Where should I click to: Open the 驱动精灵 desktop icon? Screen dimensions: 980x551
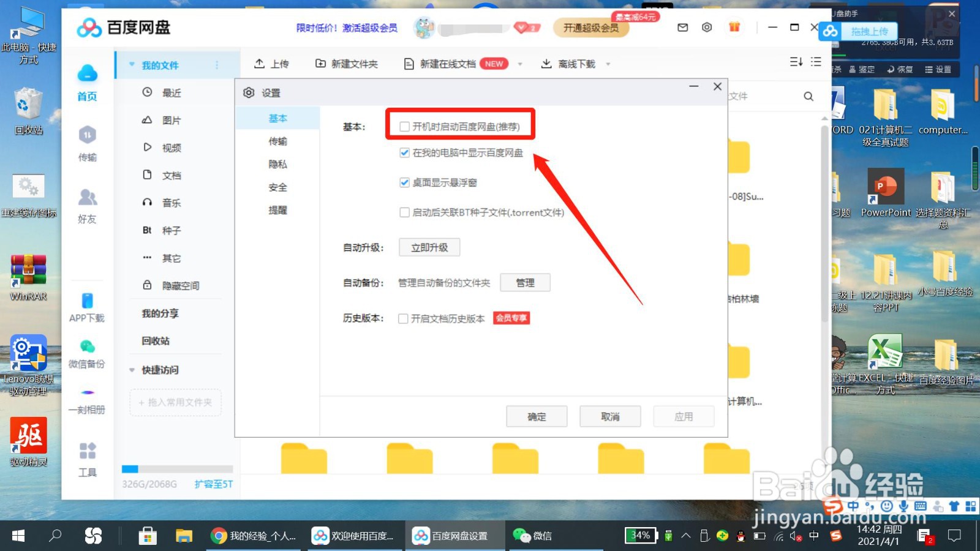point(28,442)
